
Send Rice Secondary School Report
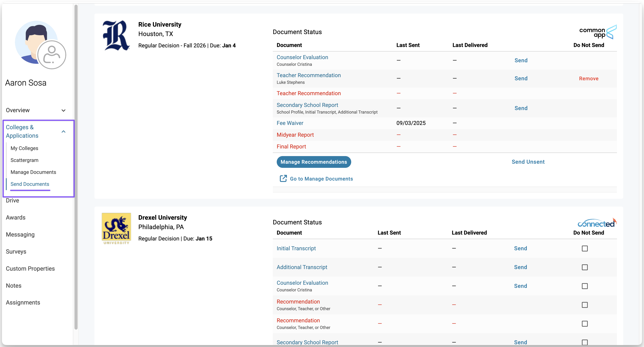(521, 108)
